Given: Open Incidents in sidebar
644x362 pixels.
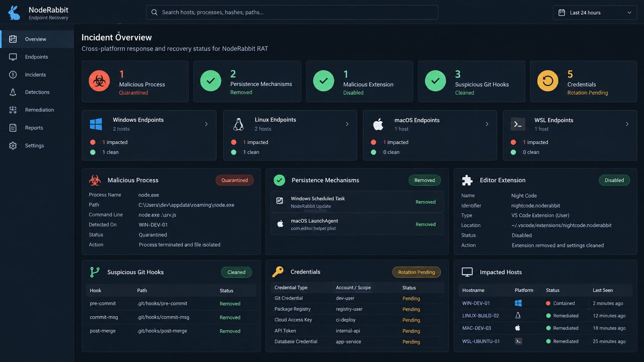Looking at the screenshot, I should click(x=37, y=75).
